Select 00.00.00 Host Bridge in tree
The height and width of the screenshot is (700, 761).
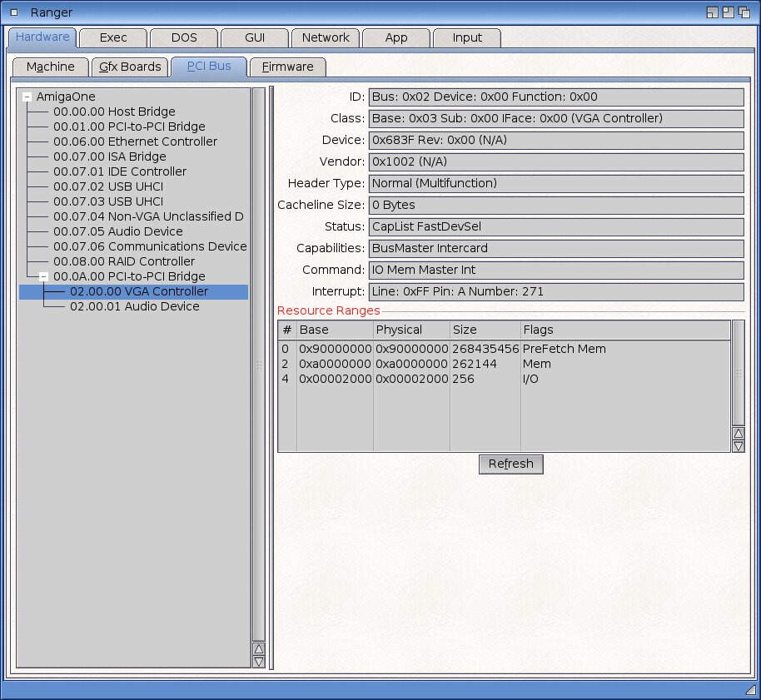pos(114,112)
